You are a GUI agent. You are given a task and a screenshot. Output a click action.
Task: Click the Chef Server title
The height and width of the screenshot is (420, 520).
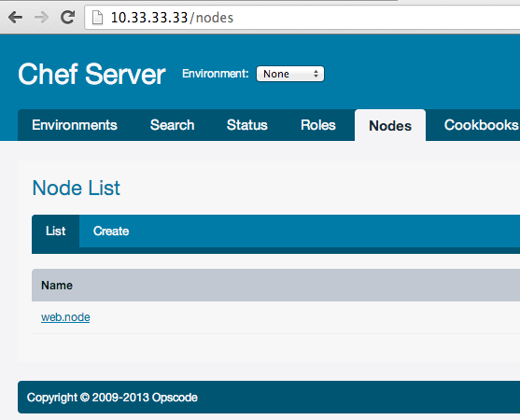91,75
